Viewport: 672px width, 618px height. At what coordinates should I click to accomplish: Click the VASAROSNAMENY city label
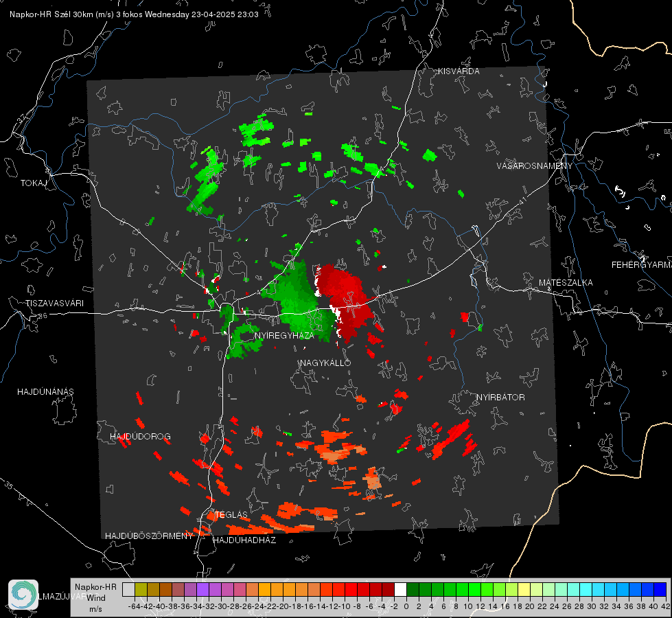coord(535,166)
